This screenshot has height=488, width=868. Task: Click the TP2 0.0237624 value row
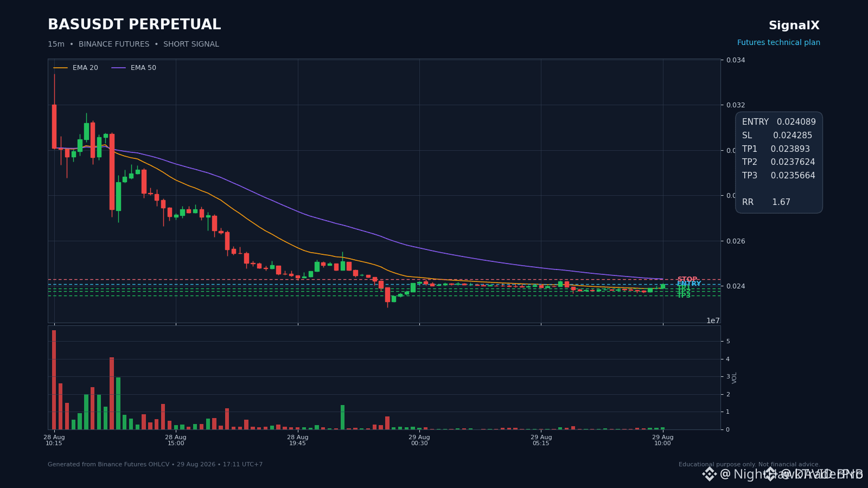coord(778,162)
